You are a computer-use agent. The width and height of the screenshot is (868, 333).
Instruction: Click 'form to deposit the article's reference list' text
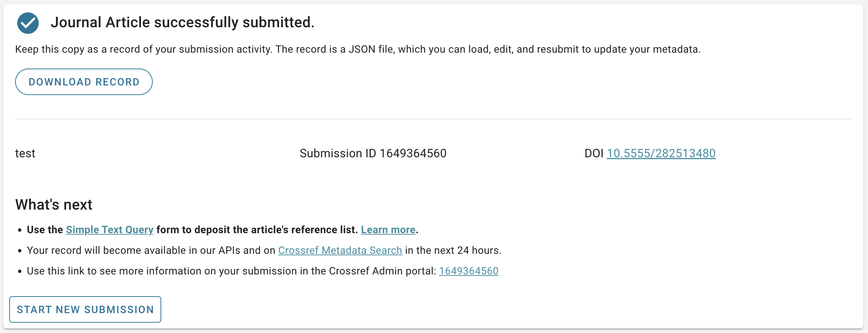pos(257,230)
